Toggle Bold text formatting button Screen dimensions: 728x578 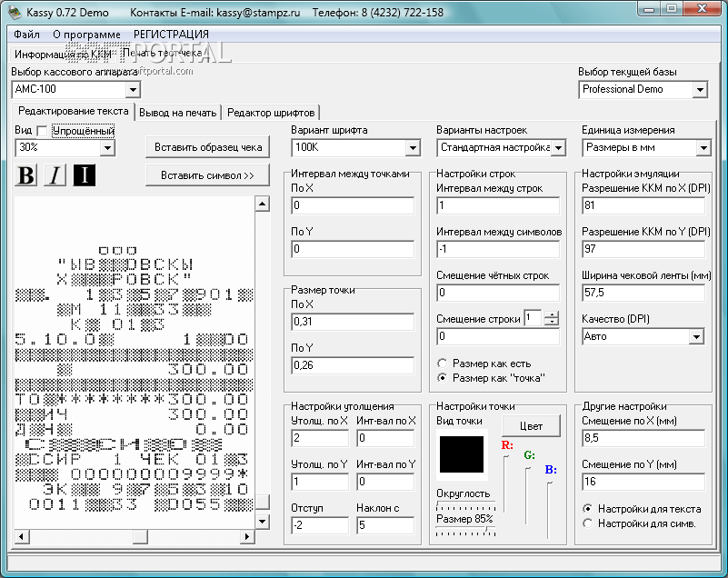[x=26, y=175]
